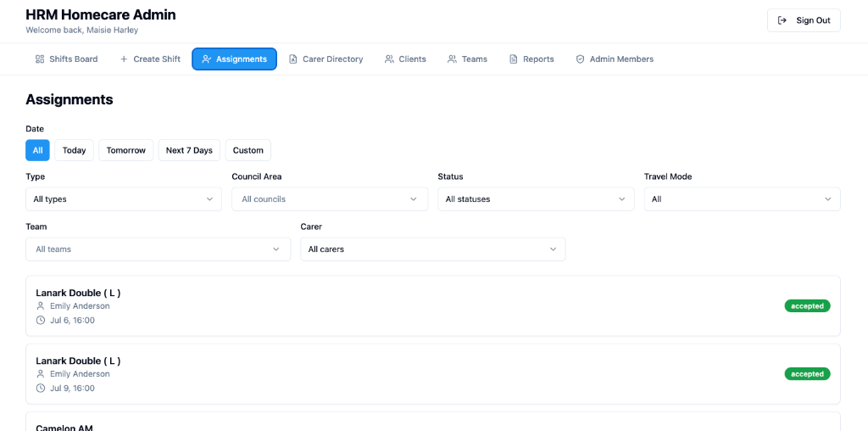868x431 pixels.
Task: Filter assignments by Tomorrow
Action: point(126,150)
